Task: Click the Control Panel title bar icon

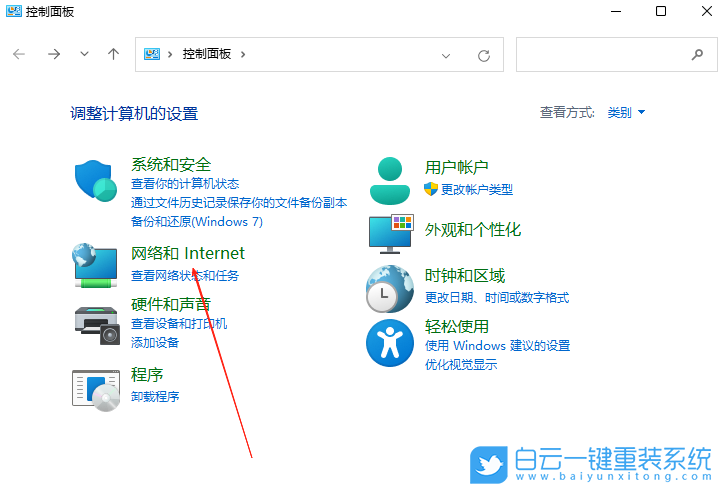Action: [13, 11]
